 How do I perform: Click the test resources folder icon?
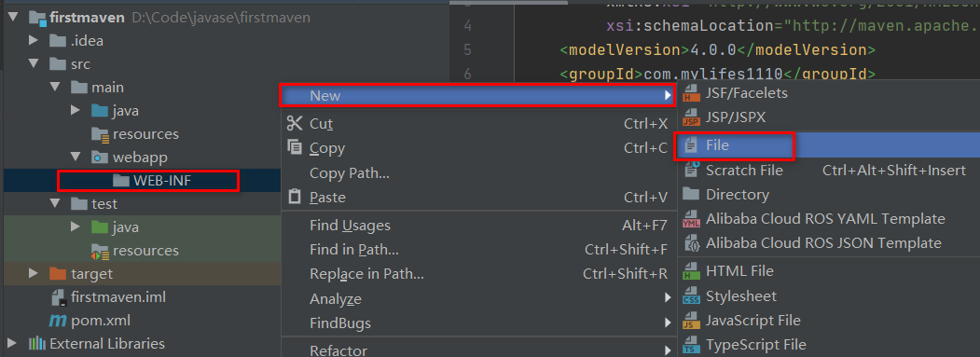pyautogui.click(x=100, y=251)
